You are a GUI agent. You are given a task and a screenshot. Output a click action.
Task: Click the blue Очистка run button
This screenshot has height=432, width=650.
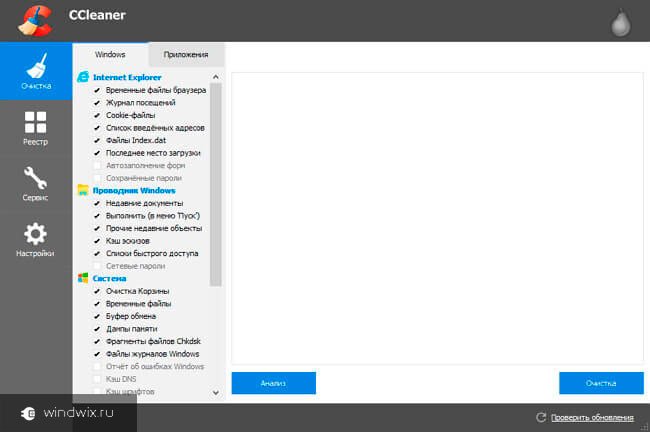601,383
